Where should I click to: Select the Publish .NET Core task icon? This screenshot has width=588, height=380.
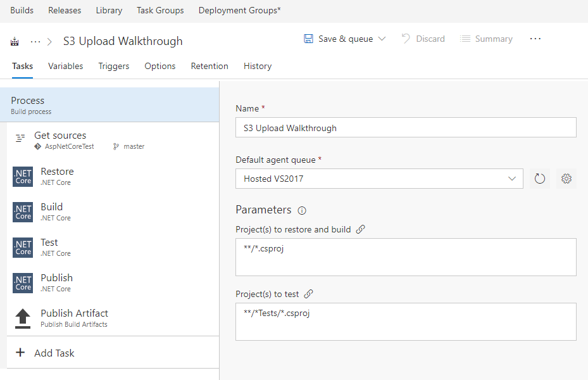(23, 283)
